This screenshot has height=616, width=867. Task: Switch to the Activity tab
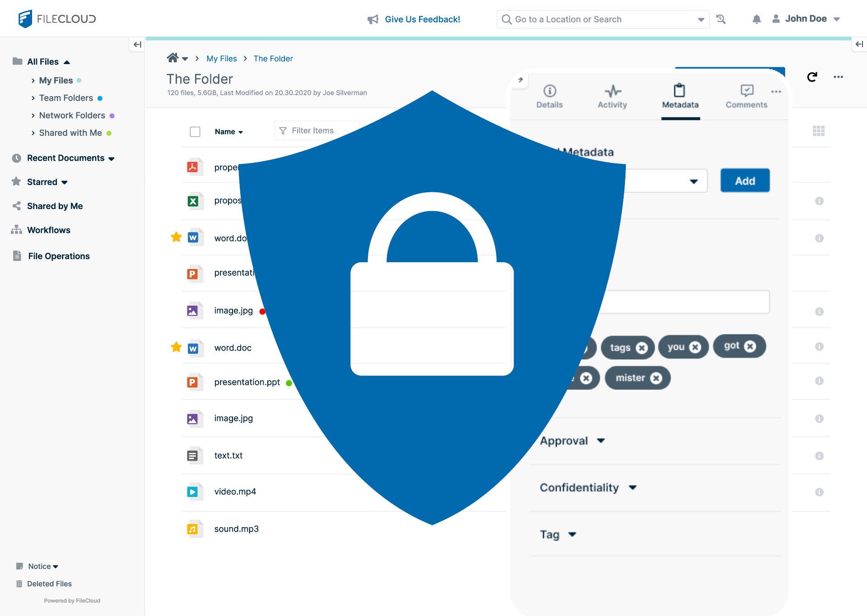[612, 97]
